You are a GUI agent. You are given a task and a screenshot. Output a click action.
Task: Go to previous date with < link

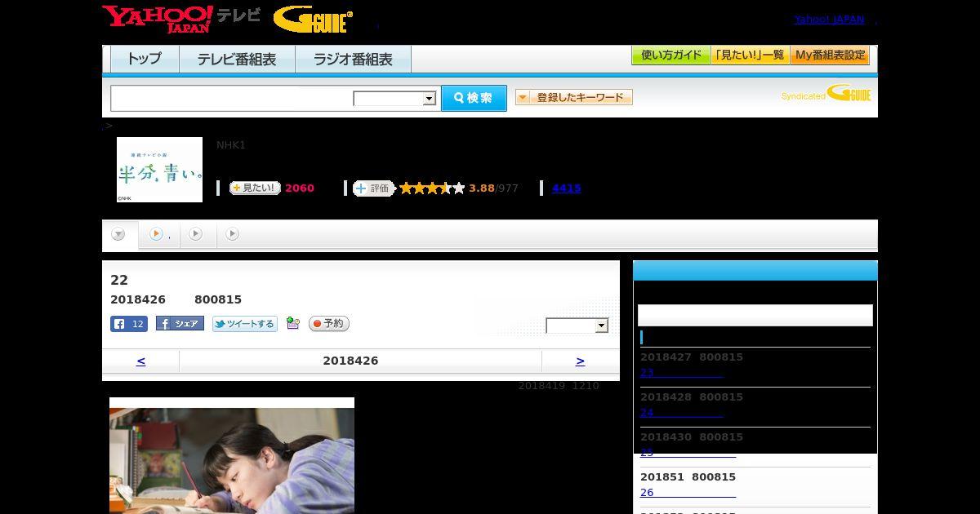click(140, 361)
